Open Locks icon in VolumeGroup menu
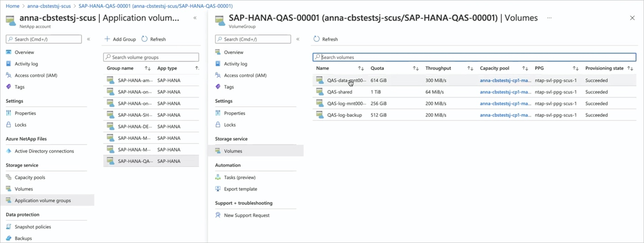Image resolution: width=644 pixels, height=243 pixels. 218,125
